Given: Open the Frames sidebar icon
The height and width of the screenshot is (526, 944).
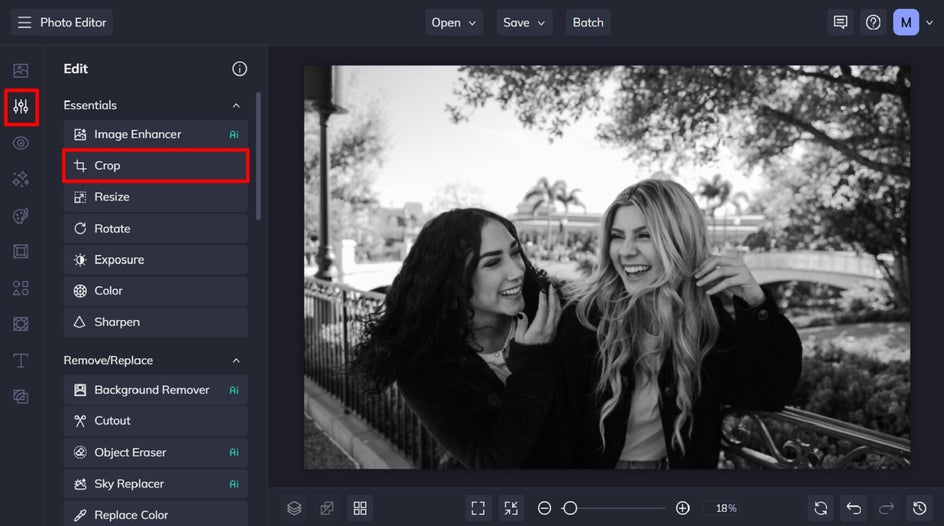Looking at the screenshot, I should [x=20, y=252].
